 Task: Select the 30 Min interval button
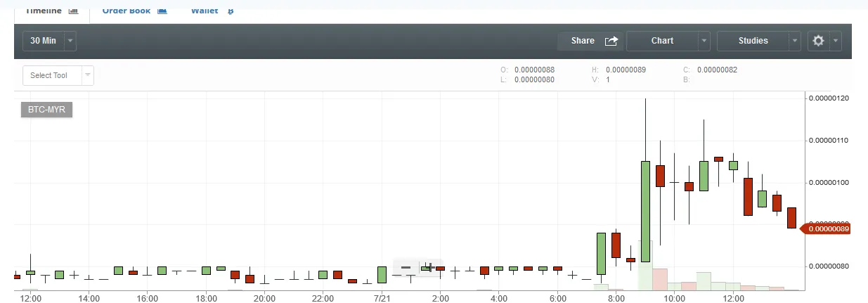pos(43,41)
